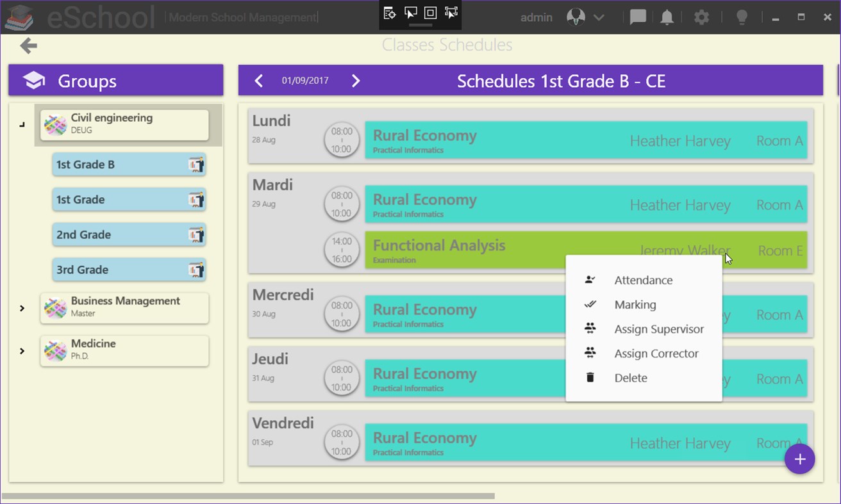Go to the next week with the right chevron
841x504 pixels.
pyautogui.click(x=356, y=81)
